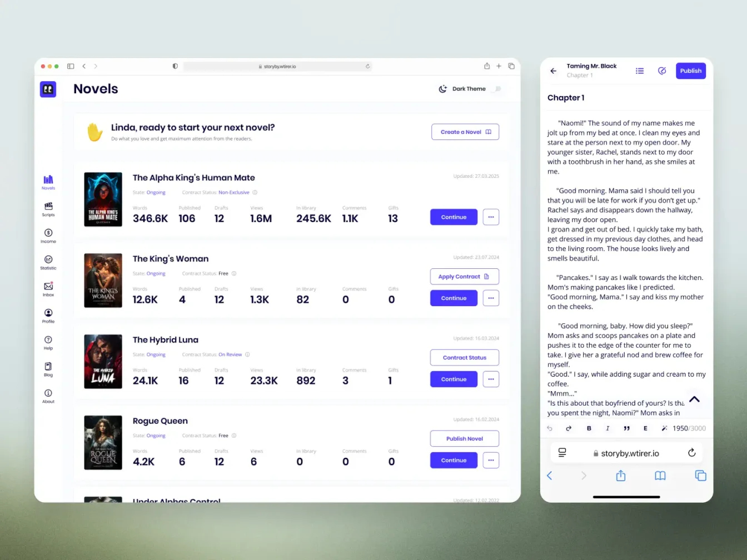Image resolution: width=747 pixels, height=560 pixels.
Task: Undo the last edit in the chapter
Action: pos(550,428)
